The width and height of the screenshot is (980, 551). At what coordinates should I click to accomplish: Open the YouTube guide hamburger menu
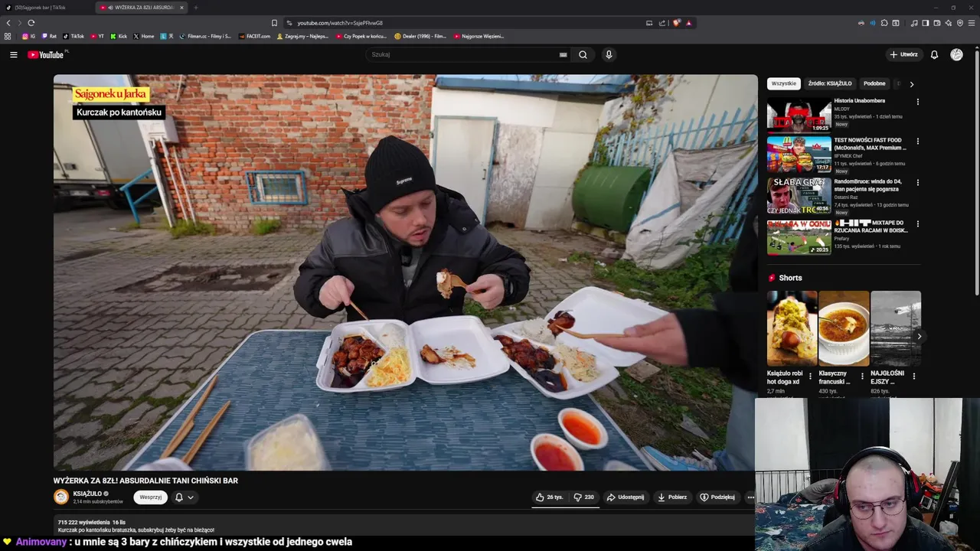pos(13,54)
